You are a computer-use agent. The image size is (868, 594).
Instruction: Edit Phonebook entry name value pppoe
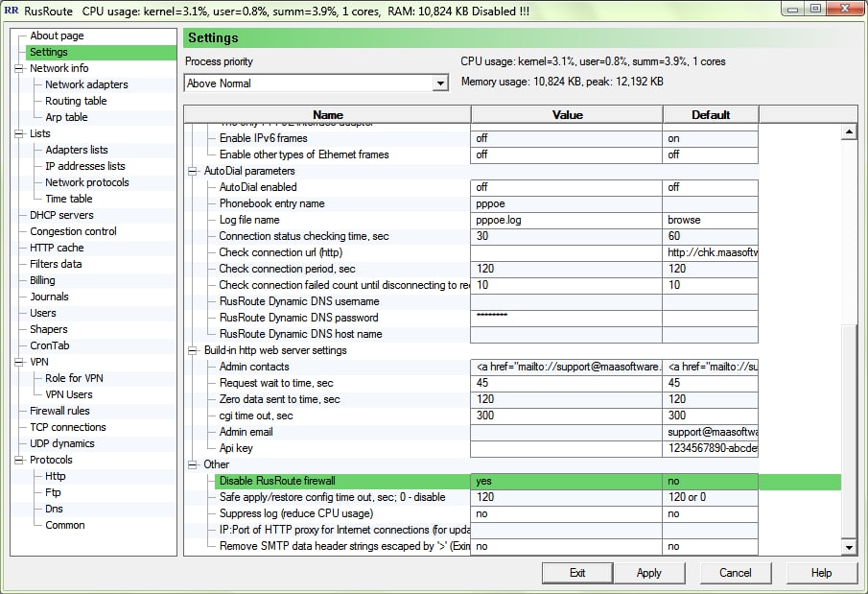pos(566,203)
